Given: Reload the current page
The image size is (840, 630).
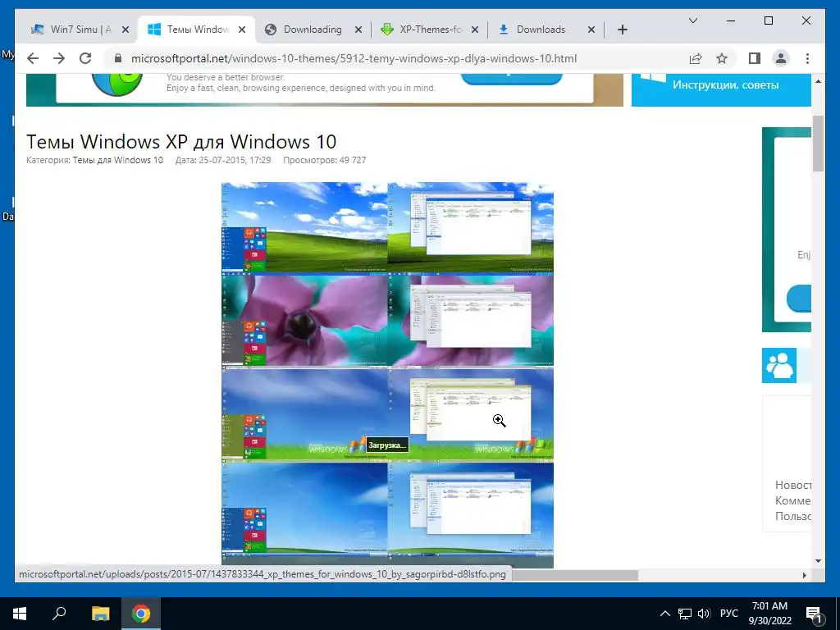Looking at the screenshot, I should click(85, 58).
